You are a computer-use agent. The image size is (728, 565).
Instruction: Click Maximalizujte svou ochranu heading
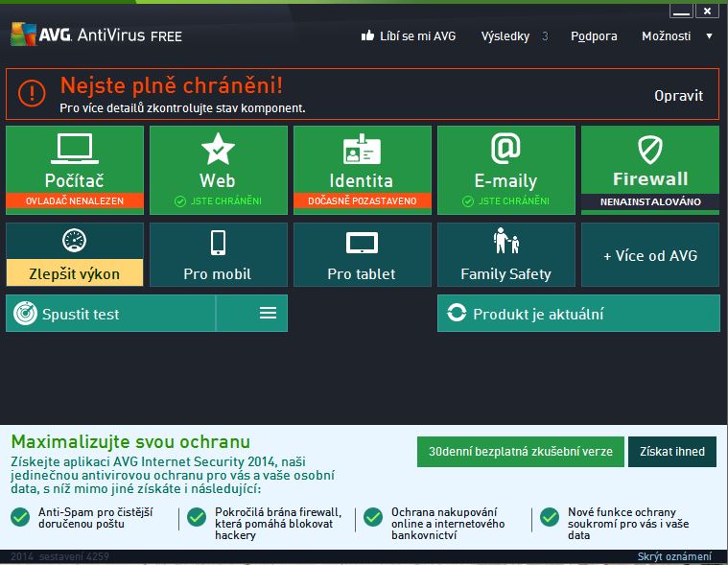tap(130, 441)
